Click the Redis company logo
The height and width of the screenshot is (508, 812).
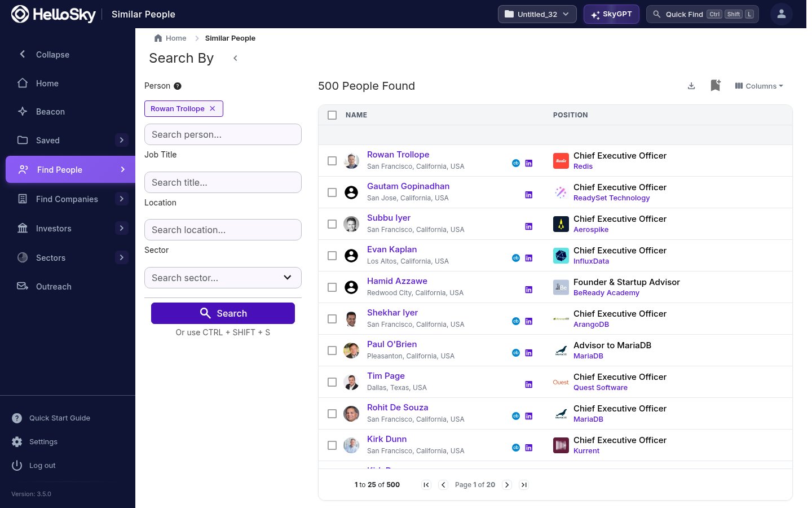click(x=561, y=161)
